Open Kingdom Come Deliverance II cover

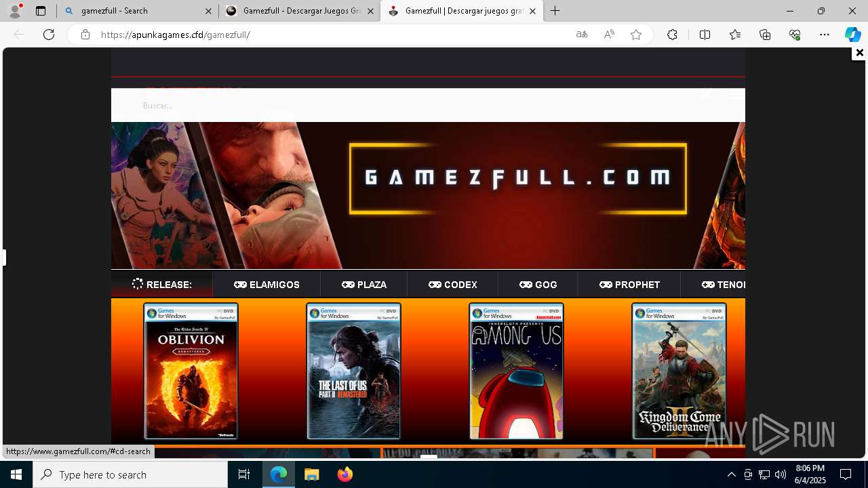[679, 371]
